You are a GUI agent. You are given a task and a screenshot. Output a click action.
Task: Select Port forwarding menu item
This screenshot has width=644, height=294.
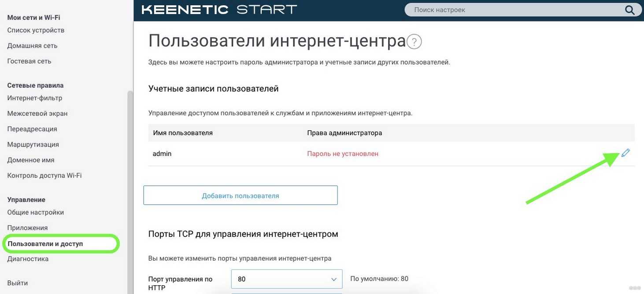click(32, 129)
